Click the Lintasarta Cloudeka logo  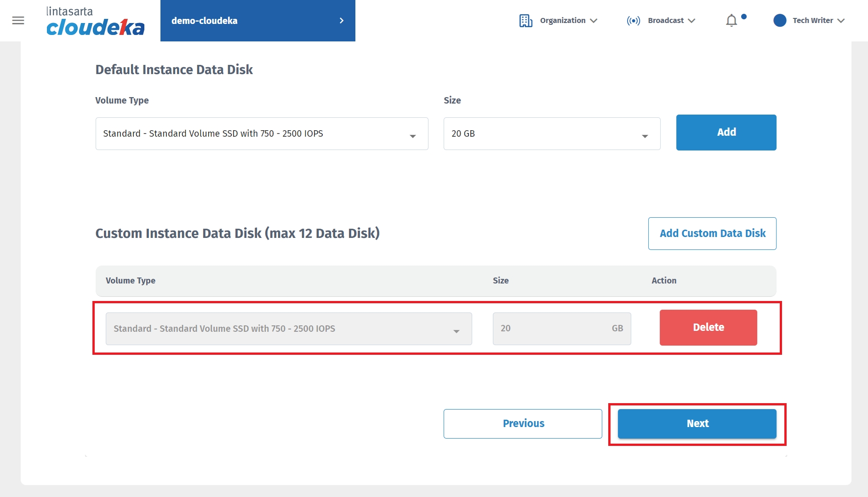tap(95, 21)
